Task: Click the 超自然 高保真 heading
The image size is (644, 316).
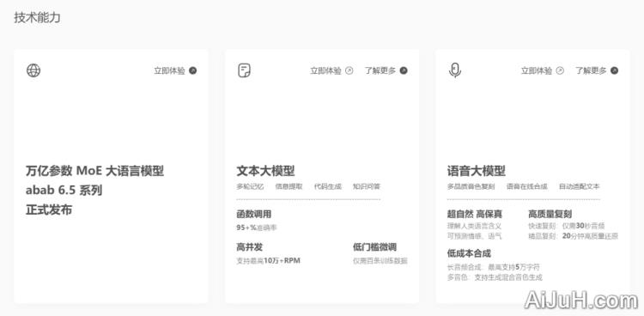Action: 474,214
